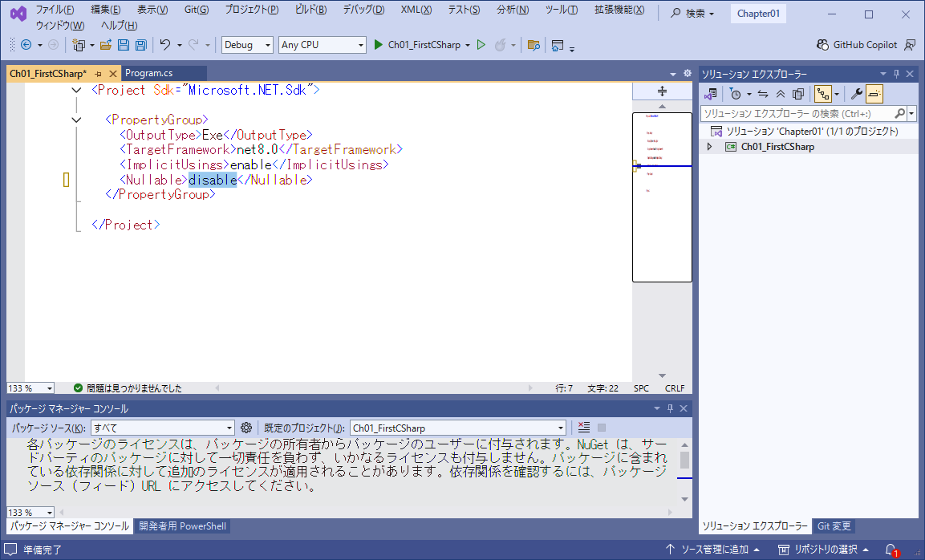This screenshot has width=925, height=560.
Task: Save the current file with single floppy icon
Action: pyautogui.click(x=124, y=45)
